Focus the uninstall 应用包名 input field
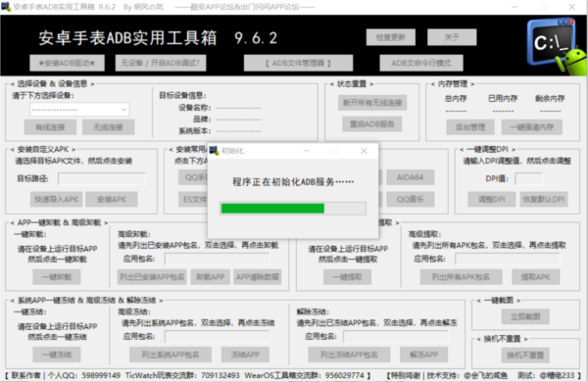 (218, 259)
